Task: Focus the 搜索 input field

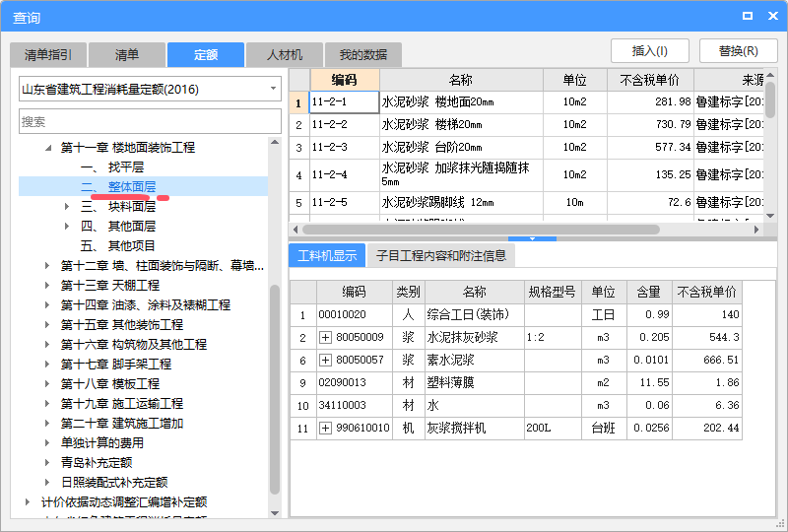Action: (150, 121)
